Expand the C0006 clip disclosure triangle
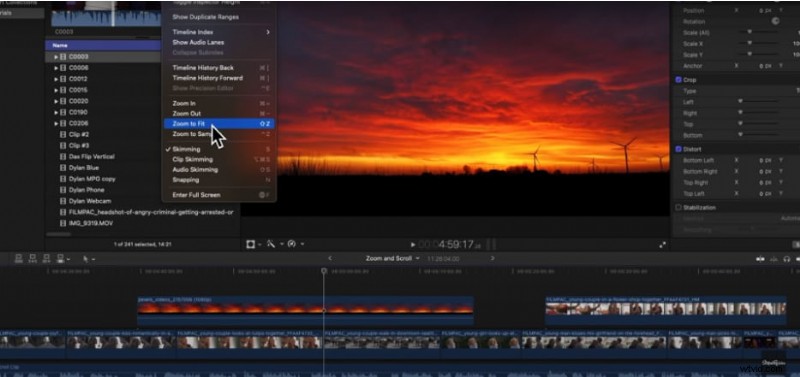Viewport: 800px width, 377px height. tap(56, 68)
